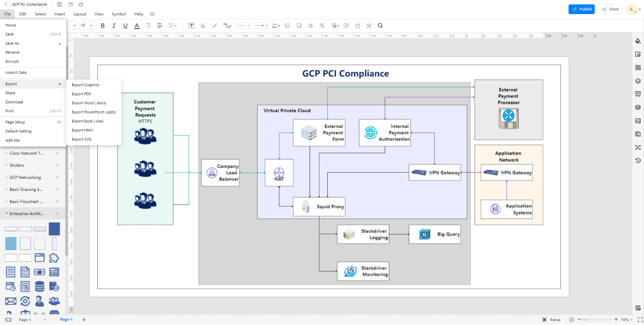
Task: Open the fill color bucket in toolbar
Action: (x=203, y=26)
